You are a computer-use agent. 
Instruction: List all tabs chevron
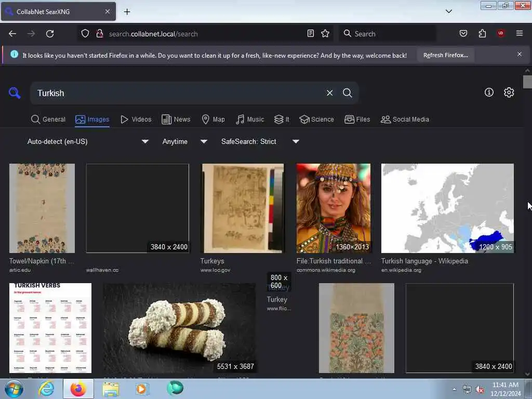[x=448, y=11]
